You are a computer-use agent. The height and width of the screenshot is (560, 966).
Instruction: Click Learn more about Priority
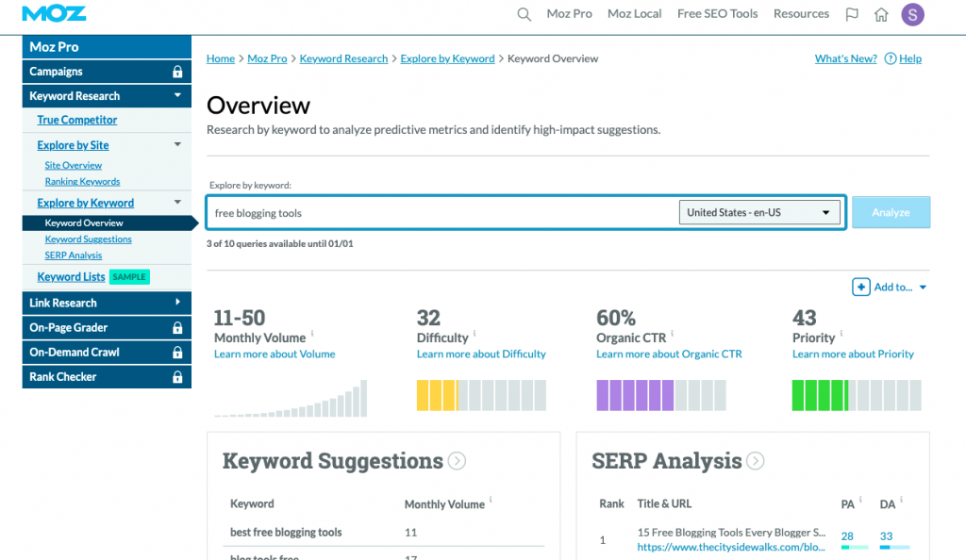coord(853,354)
